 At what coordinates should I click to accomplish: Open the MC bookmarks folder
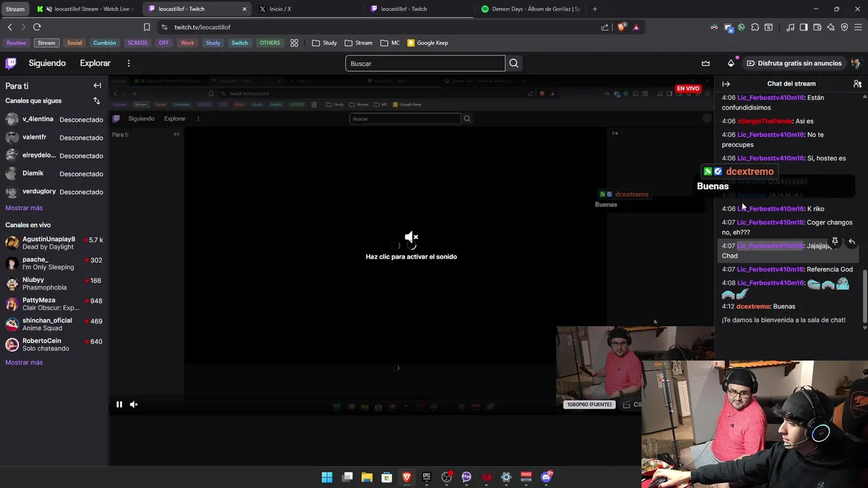point(390,43)
